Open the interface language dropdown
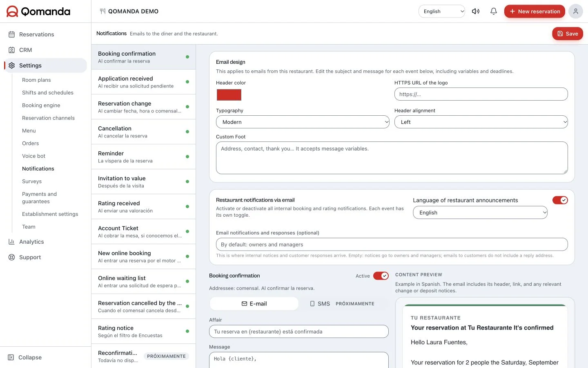Viewport: 588px width, 368px height. tap(442, 11)
